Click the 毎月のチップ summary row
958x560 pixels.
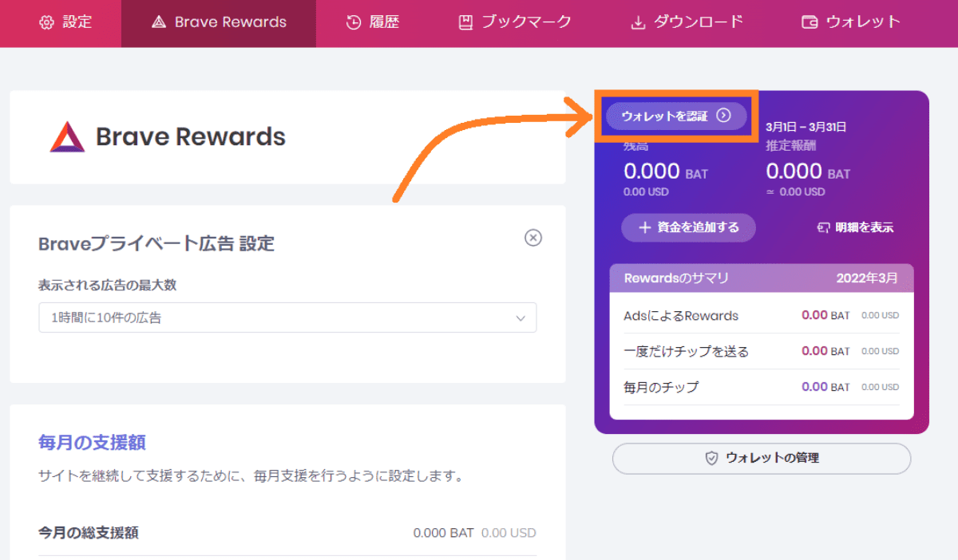(762, 387)
